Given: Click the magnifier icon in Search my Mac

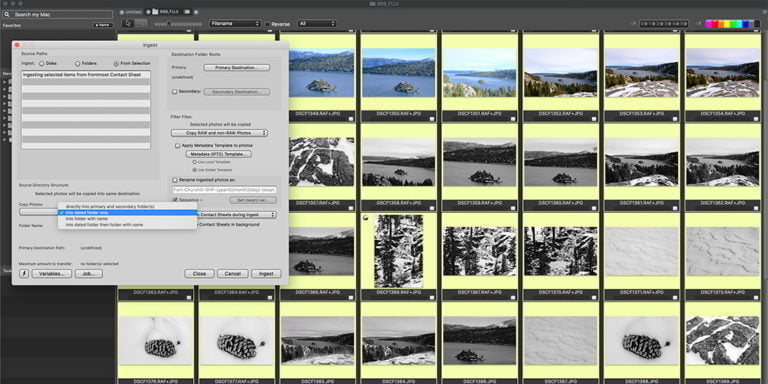Looking at the screenshot, I should click(x=7, y=15).
